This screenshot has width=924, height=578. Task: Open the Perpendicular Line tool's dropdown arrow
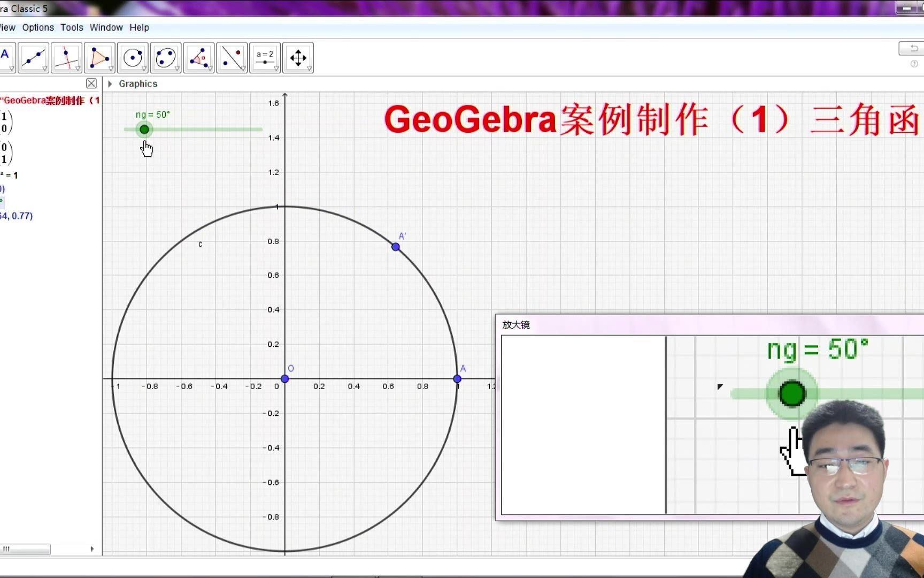pos(78,69)
